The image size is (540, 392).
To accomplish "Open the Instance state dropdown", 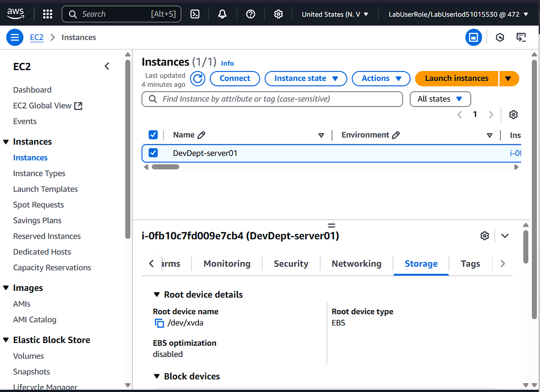I will pos(306,78).
